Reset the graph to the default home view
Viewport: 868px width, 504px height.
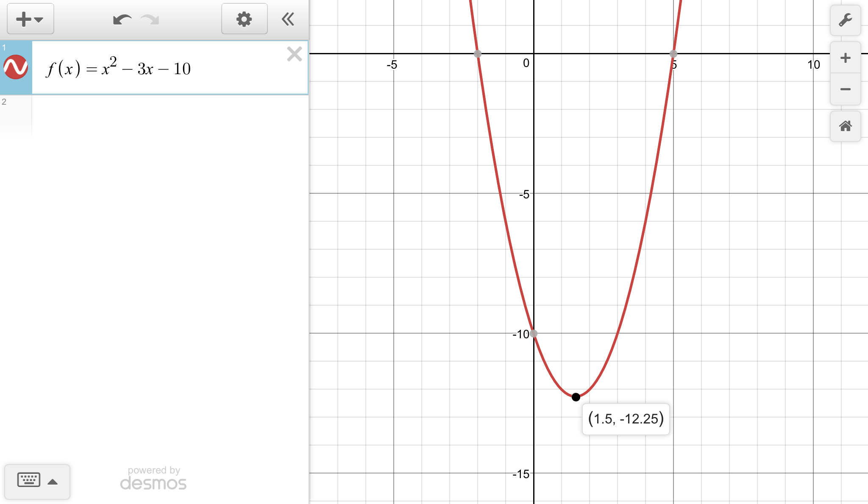845,126
